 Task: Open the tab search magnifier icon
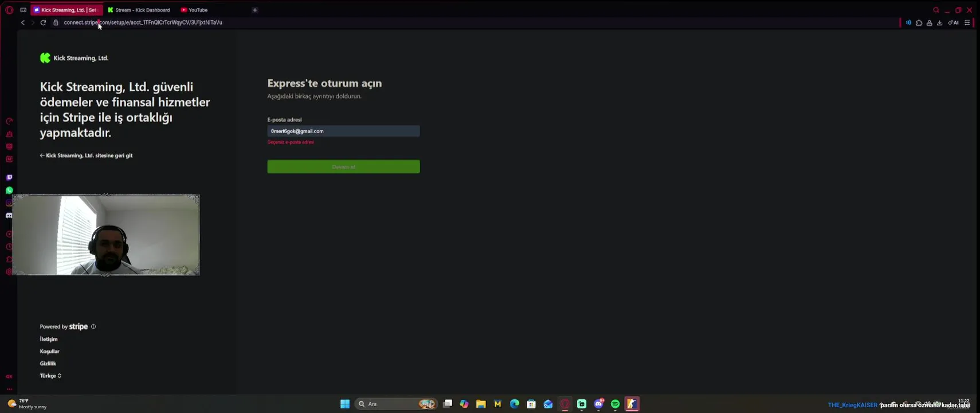936,10
